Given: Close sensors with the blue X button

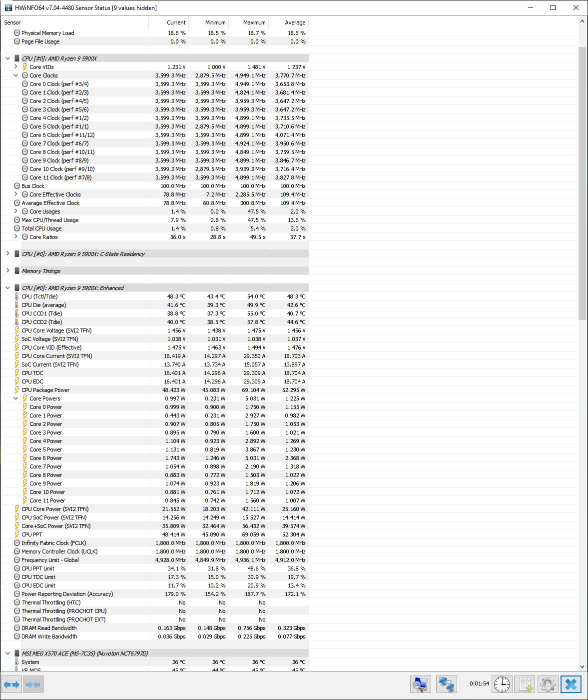Looking at the screenshot, I should [571, 684].
